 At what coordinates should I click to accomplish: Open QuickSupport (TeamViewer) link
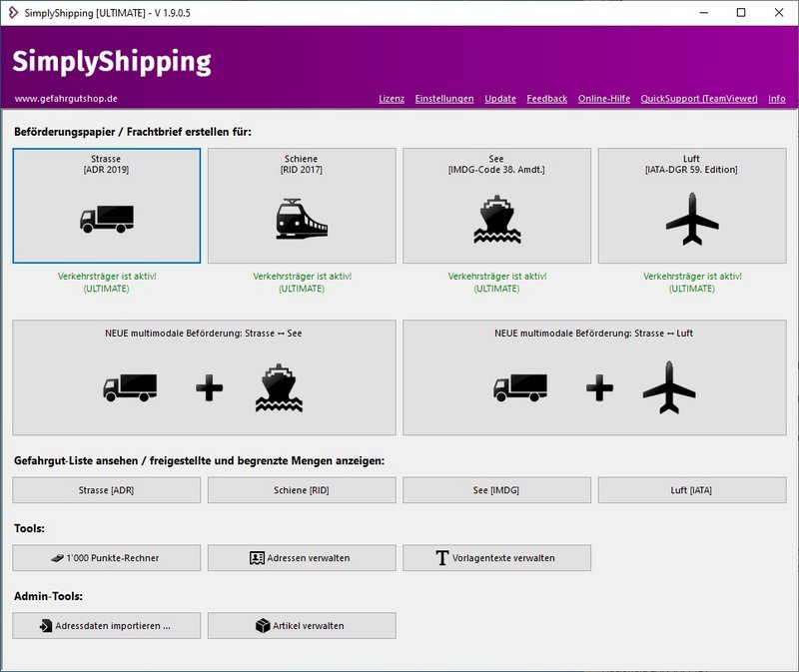(x=698, y=99)
